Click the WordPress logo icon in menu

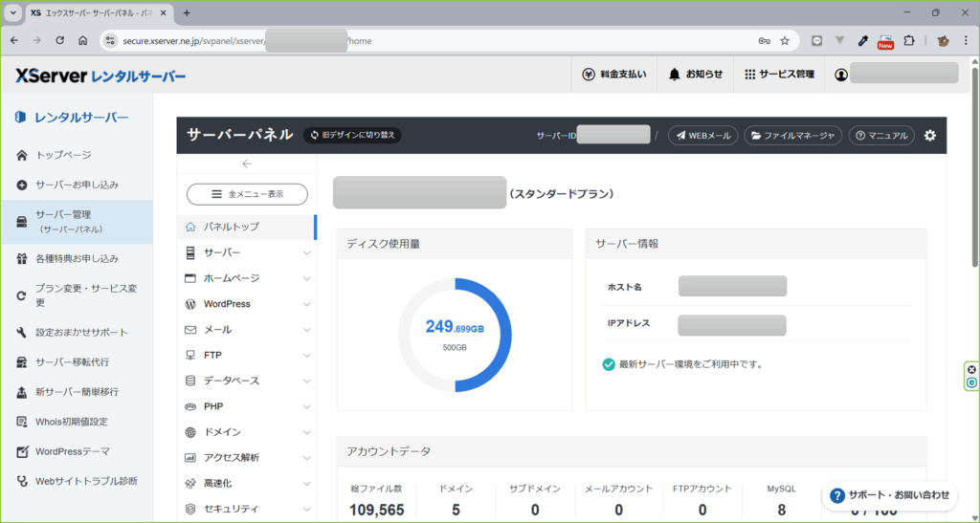(190, 304)
